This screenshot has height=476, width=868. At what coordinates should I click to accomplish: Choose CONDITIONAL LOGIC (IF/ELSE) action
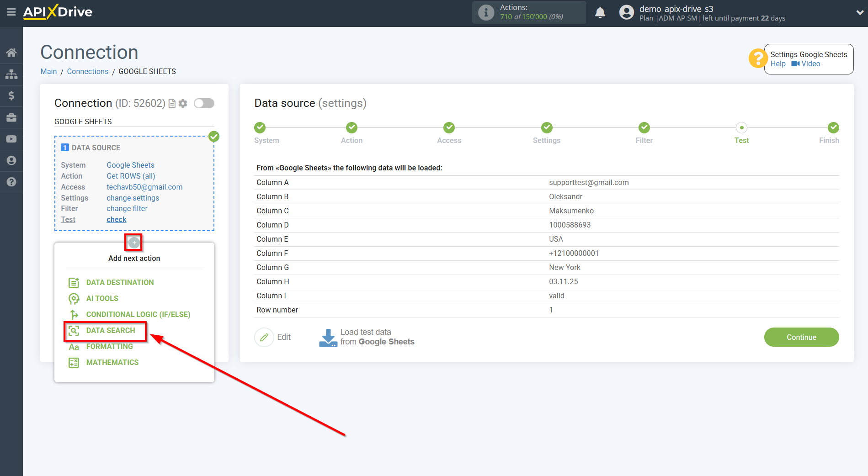tap(138, 314)
